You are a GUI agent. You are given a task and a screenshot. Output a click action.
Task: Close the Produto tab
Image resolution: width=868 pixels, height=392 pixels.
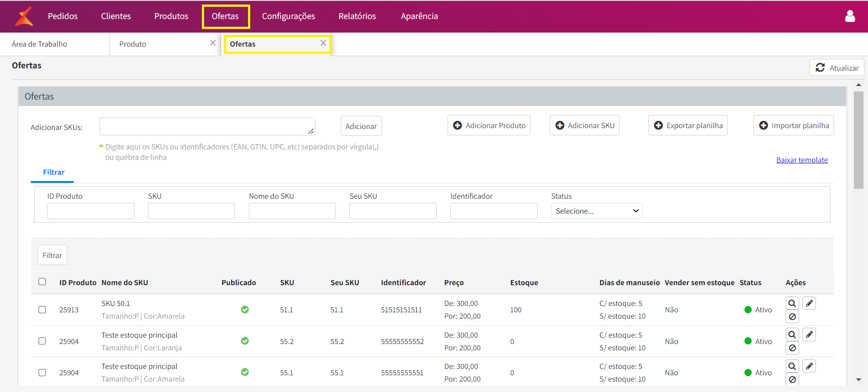click(x=213, y=43)
